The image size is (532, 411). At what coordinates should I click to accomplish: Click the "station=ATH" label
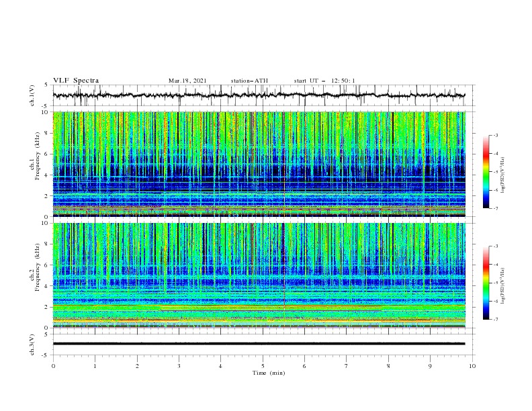[x=249, y=81]
